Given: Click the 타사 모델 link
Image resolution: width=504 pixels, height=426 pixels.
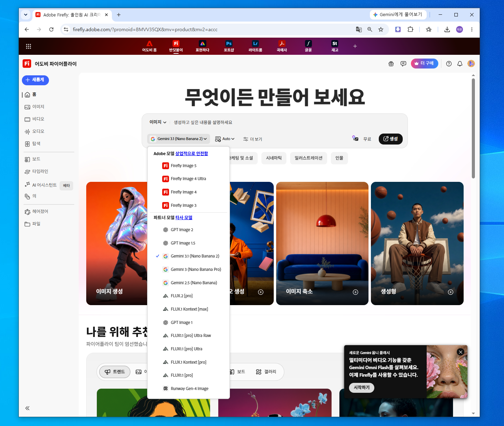Looking at the screenshot, I should (x=184, y=218).
